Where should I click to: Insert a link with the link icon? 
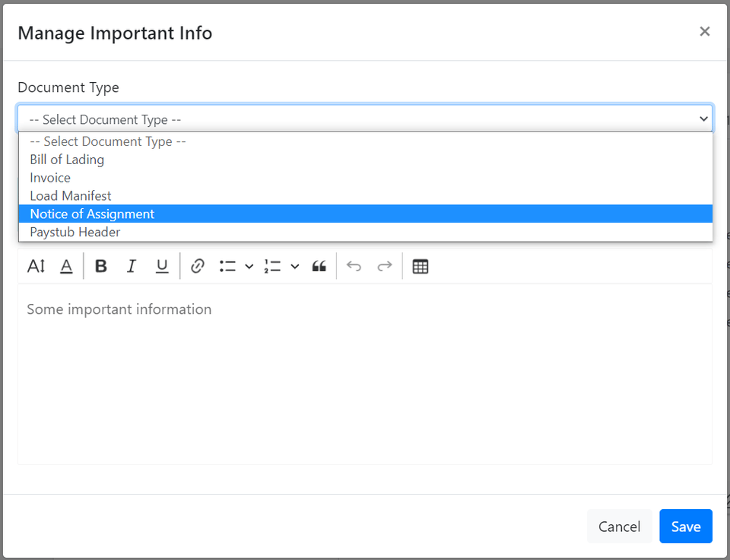(198, 266)
